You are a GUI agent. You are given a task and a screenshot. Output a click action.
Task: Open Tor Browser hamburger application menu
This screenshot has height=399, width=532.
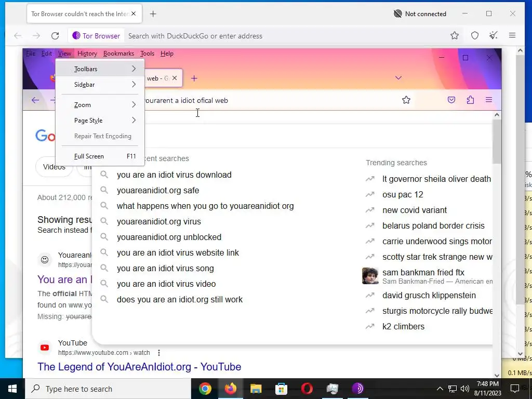tap(512, 35)
